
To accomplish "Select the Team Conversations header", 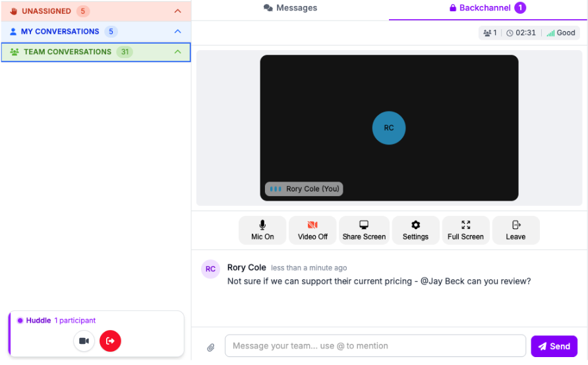I will pyautogui.click(x=96, y=52).
